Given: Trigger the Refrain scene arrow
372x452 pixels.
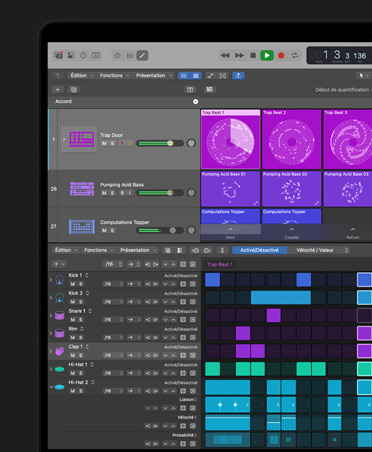Looking at the screenshot, I should click(x=353, y=229).
